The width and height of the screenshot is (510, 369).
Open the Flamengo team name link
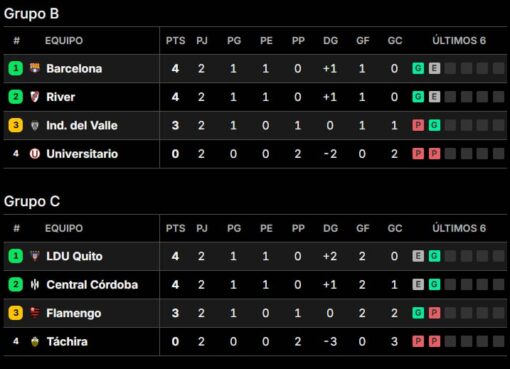(74, 313)
